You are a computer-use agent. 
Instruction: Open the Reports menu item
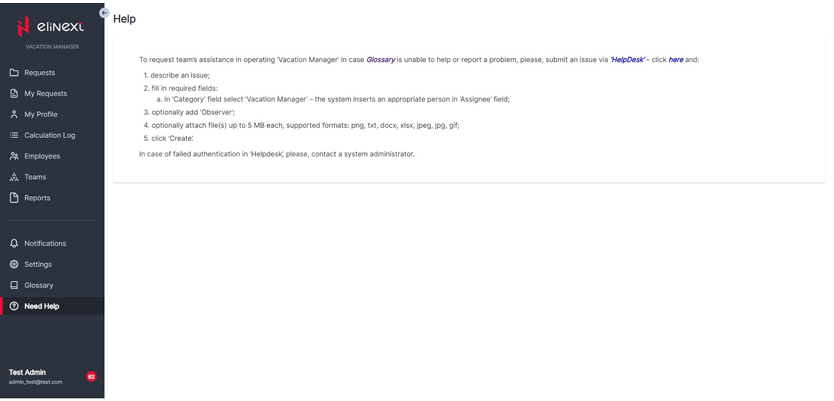pos(37,197)
